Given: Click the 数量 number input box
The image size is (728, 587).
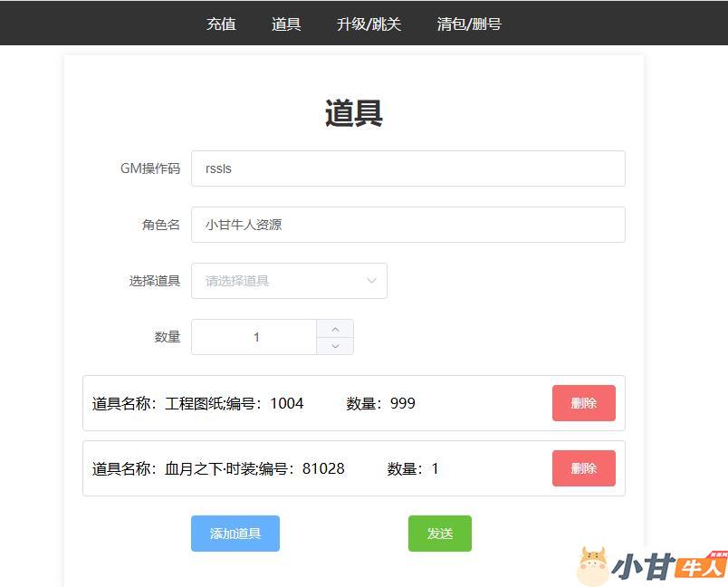Looking at the screenshot, I should 255,337.
